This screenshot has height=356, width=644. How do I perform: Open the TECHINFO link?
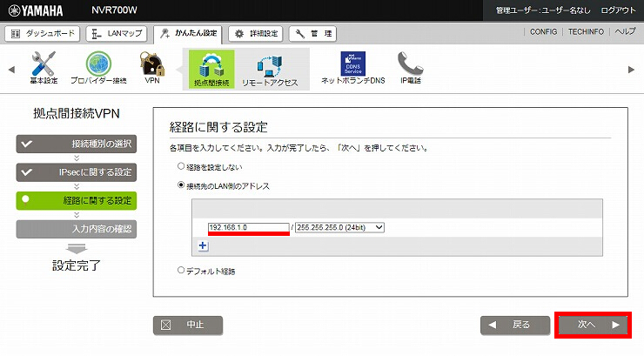pos(586,31)
